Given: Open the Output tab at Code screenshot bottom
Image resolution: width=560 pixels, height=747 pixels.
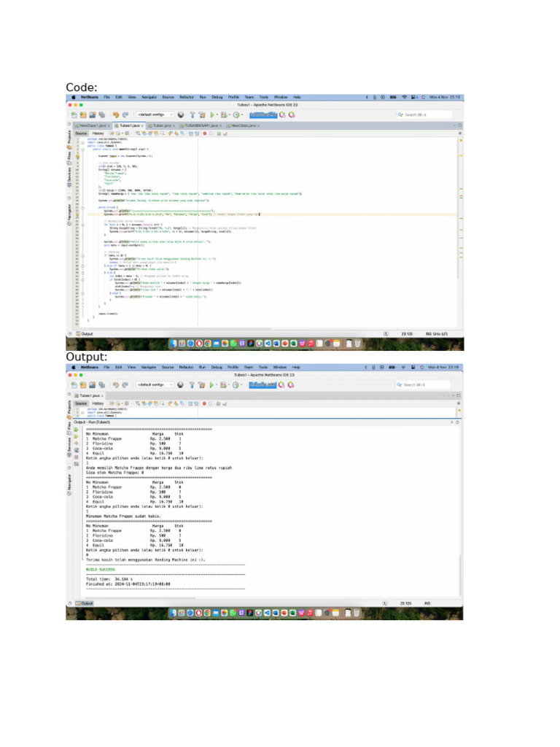Looking at the screenshot, I should click(x=85, y=334).
